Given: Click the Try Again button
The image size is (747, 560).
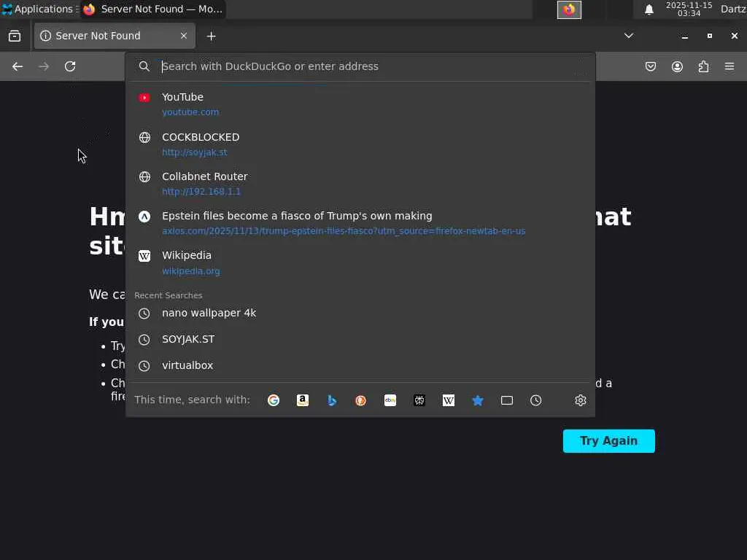Looking at the screenshot, I should tap(609, 441).
